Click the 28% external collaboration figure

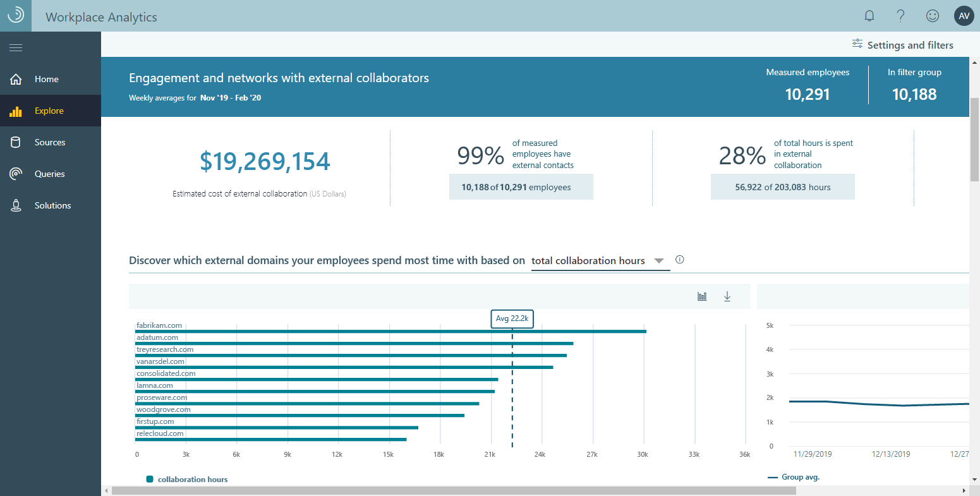[742, 155]
